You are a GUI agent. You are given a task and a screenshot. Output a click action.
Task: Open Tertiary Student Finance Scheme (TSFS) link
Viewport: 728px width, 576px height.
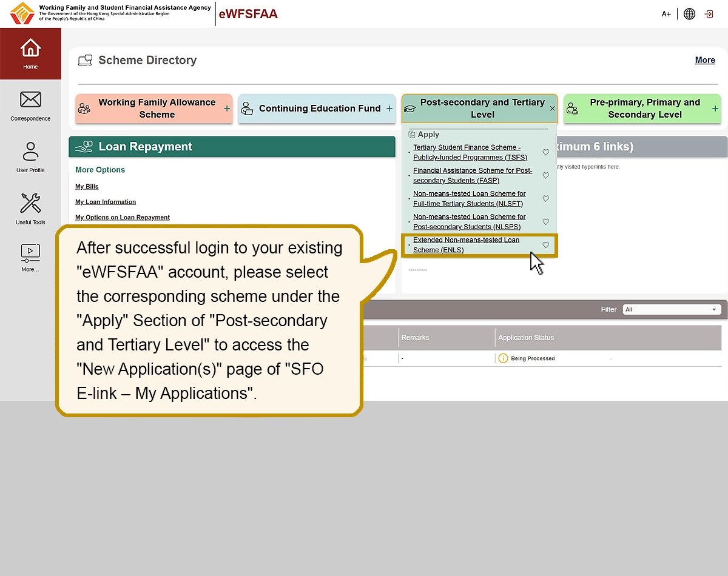click(470, 152)
